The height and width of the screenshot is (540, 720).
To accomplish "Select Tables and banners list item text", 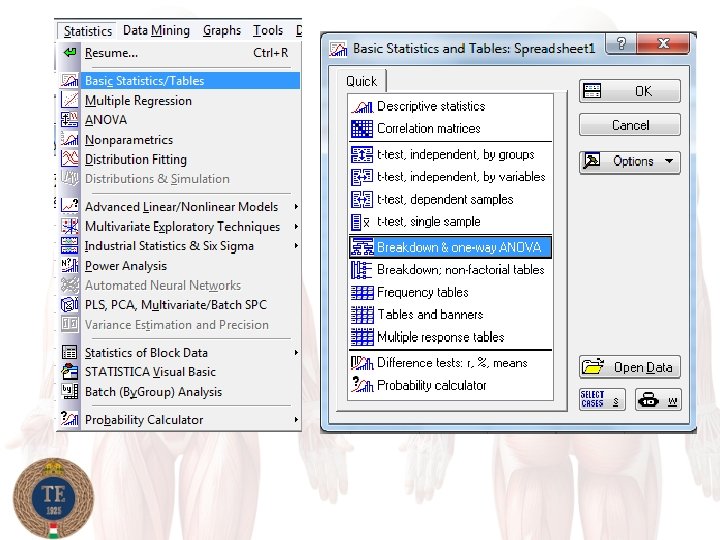I will [430, 315].
